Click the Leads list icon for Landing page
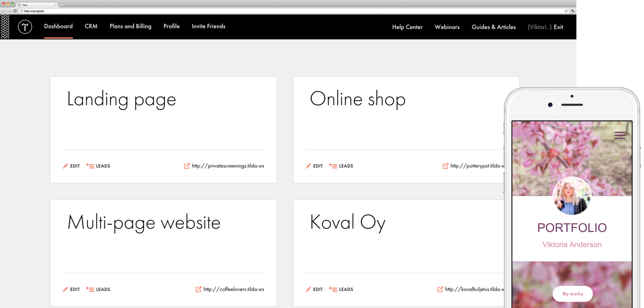 pos(90,166)
